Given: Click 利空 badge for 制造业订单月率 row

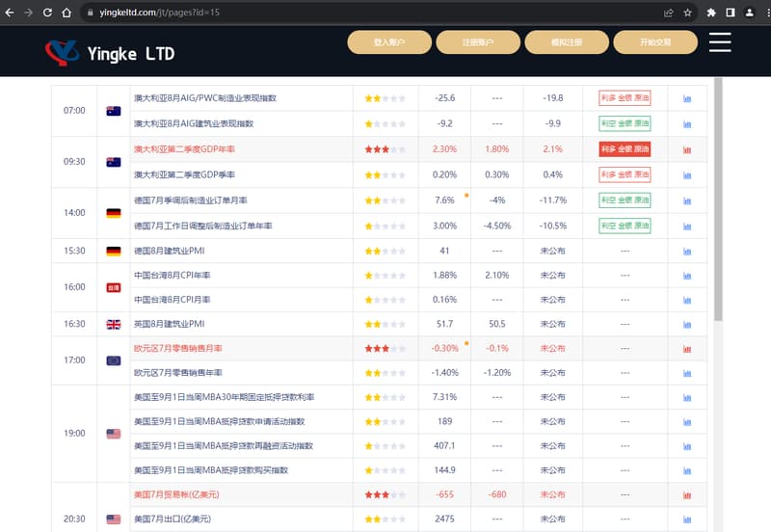Looking at the screenshot, I should coord(625,200).
